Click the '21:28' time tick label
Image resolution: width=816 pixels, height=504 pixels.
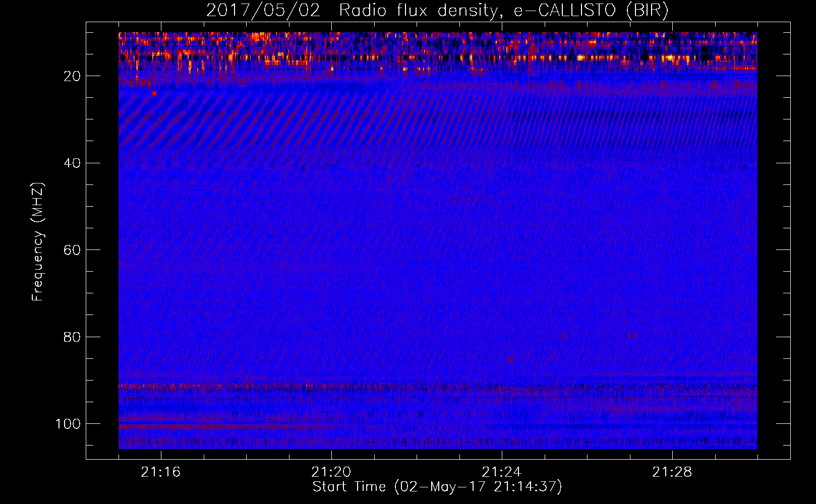point(672,472)
